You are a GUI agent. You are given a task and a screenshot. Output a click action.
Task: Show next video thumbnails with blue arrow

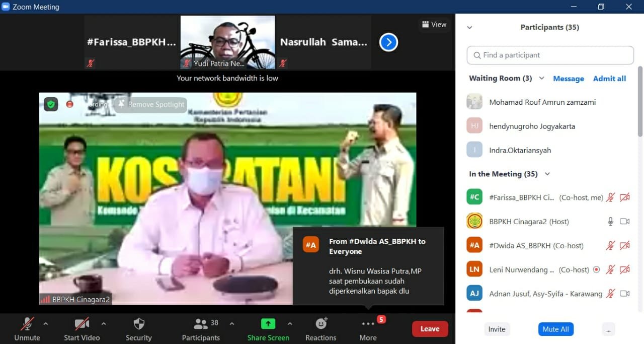coord(388,42)
